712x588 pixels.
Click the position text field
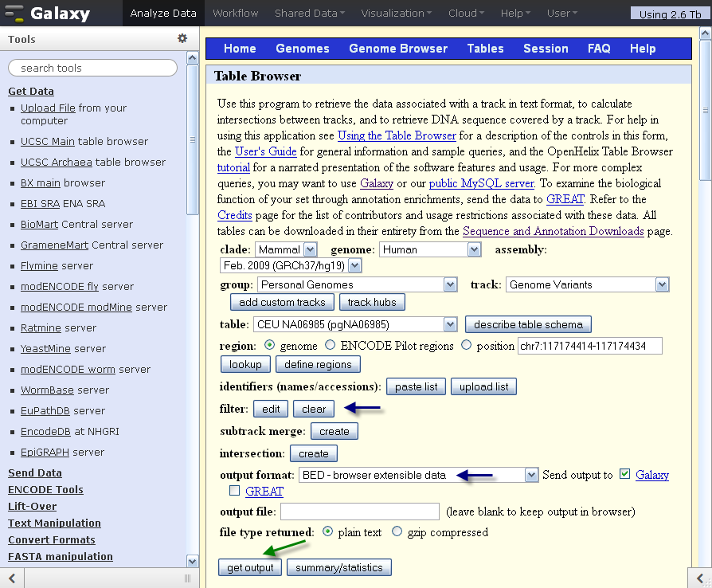[x=590, y=346]
